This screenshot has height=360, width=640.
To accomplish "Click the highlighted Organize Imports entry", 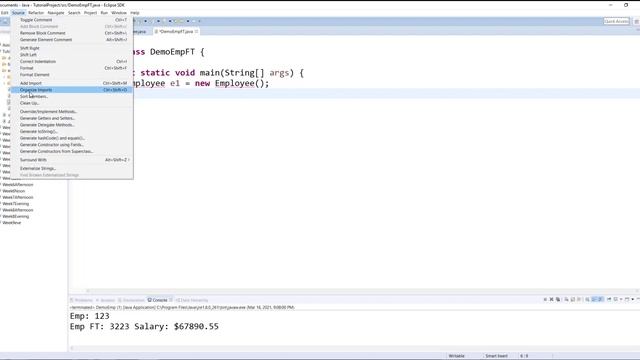I will 71,90.
